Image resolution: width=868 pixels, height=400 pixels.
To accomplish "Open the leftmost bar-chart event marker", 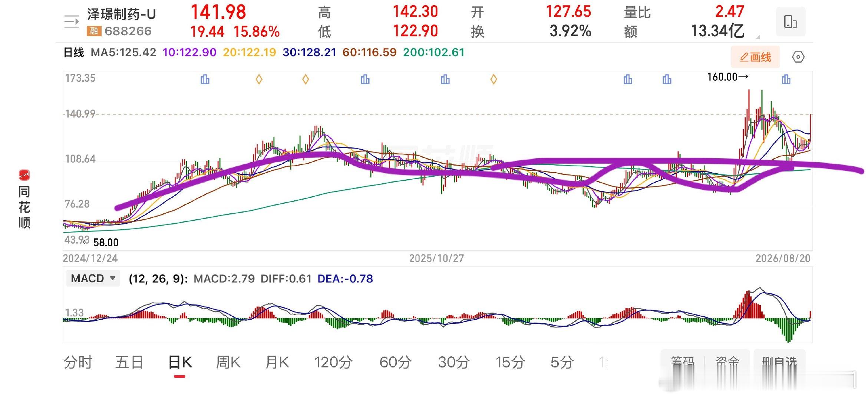I will (x=205, y=79).
